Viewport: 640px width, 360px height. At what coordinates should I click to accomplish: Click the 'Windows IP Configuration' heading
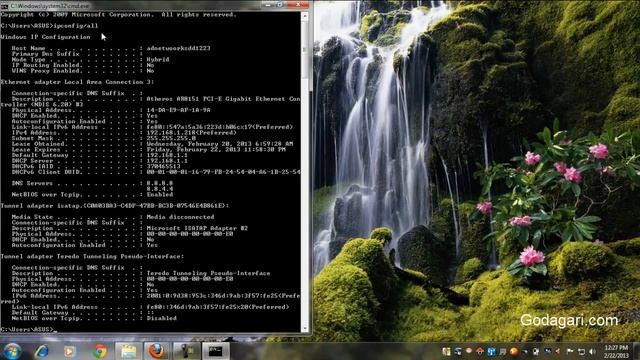pyautogui.click(x=45, y=37)
